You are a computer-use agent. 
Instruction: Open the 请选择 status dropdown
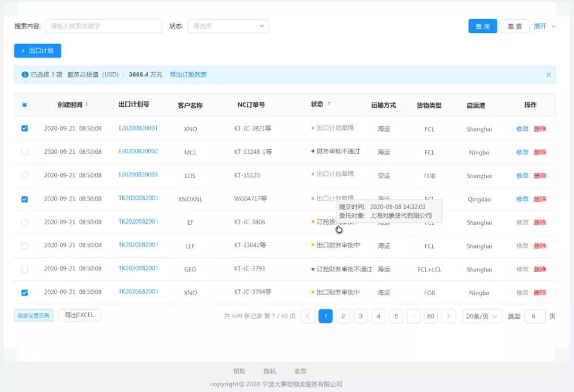[x=228, y=25]
